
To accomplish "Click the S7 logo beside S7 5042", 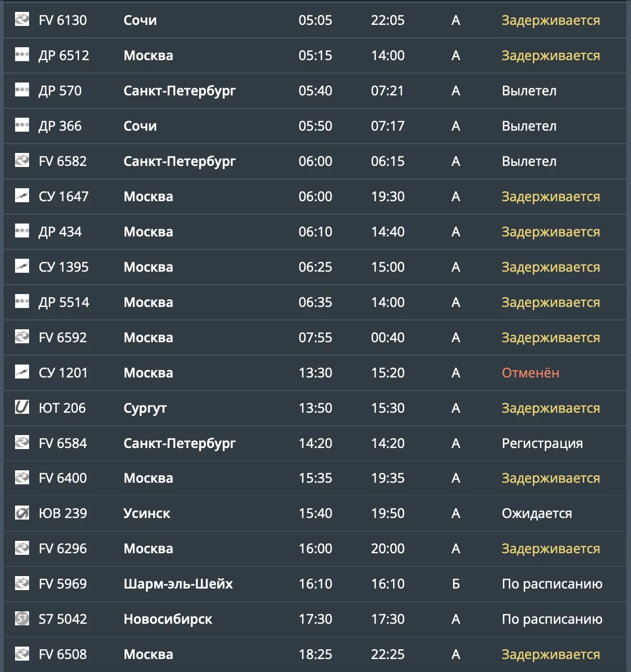I will 22,618.
